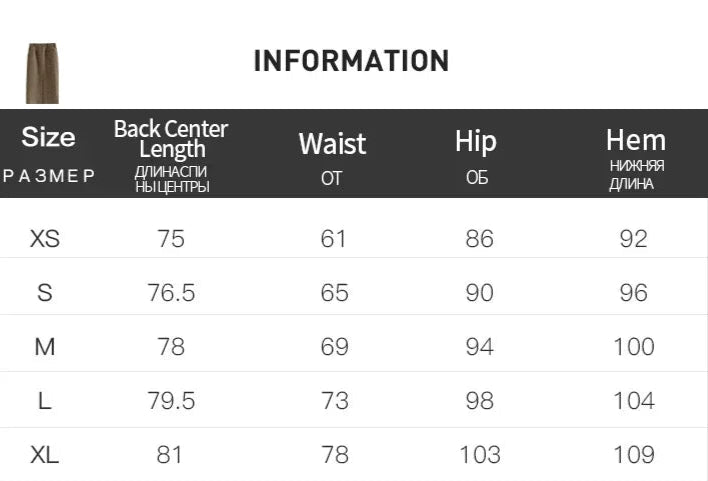Viewport: 708px width, 481px height.
Task: Click the hip value 86
Action: [479, 239]
